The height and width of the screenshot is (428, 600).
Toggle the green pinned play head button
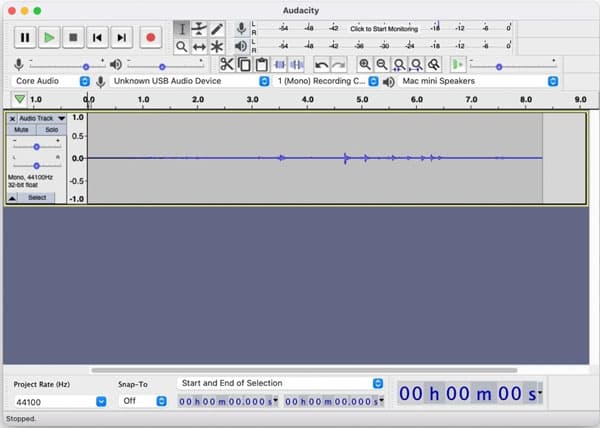pyautogui.click(x=19, y=99)
